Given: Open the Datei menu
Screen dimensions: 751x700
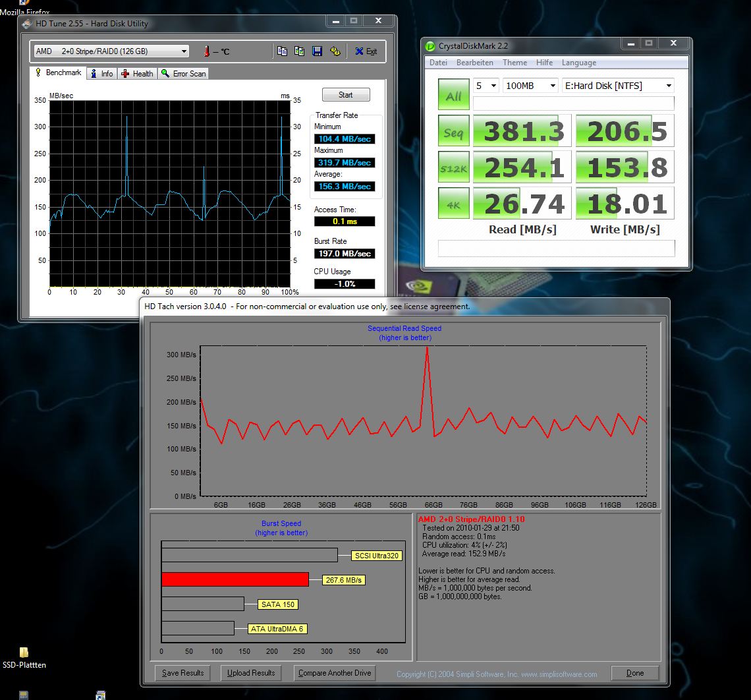Looking at the screenshot, I should coord(438,63).
